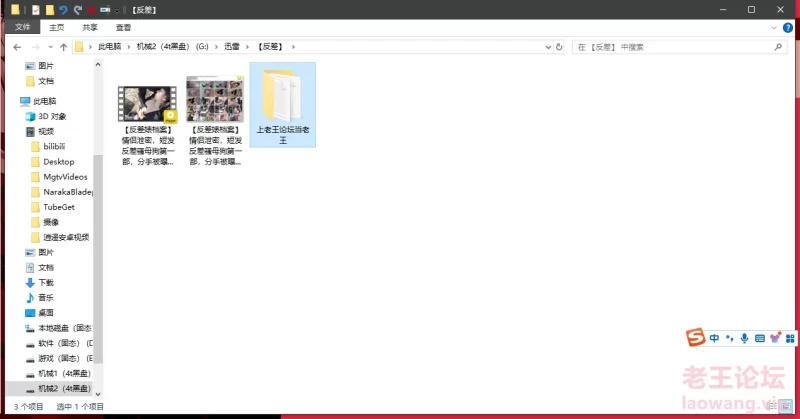Open the 逍遥安卓视频 folder in sidebar
Viewport: 800px width, 419px height.
(x=60, y=237)
